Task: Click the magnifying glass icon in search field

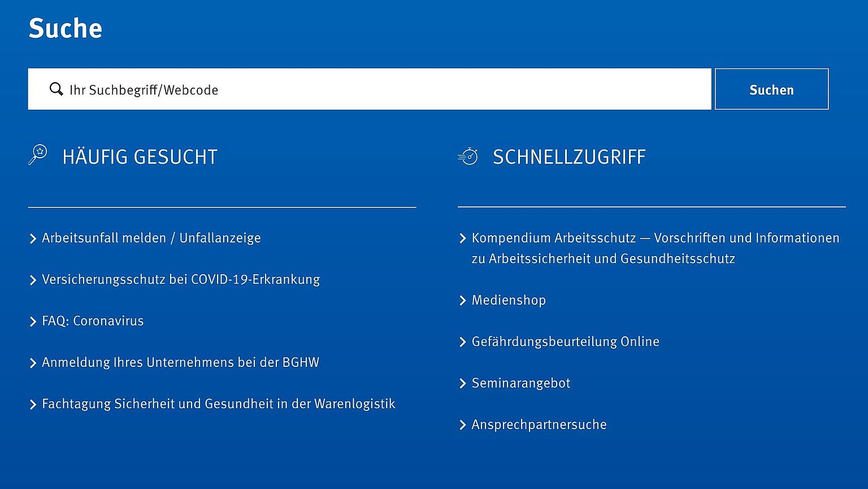Action: pos(56,89)
